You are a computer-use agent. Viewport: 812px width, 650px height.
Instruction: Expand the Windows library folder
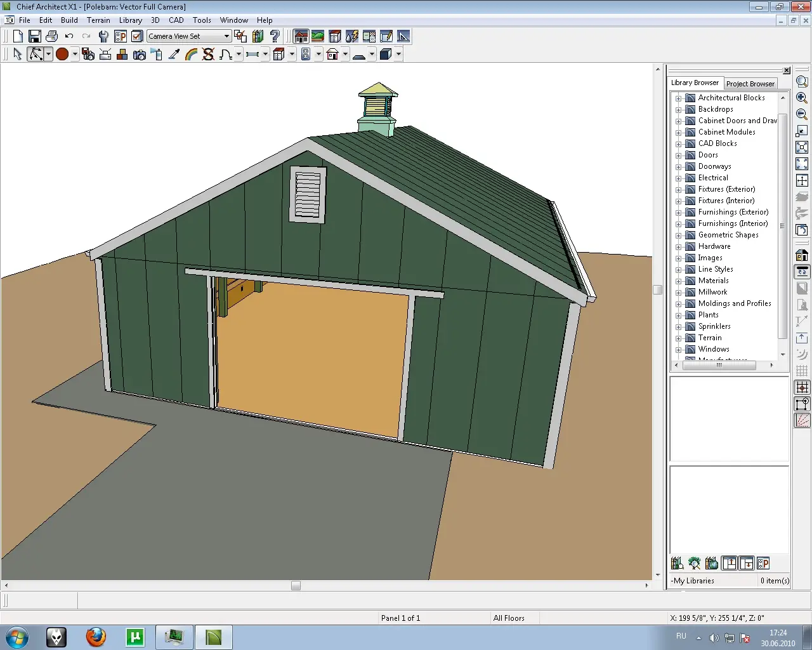pos(678,350)
